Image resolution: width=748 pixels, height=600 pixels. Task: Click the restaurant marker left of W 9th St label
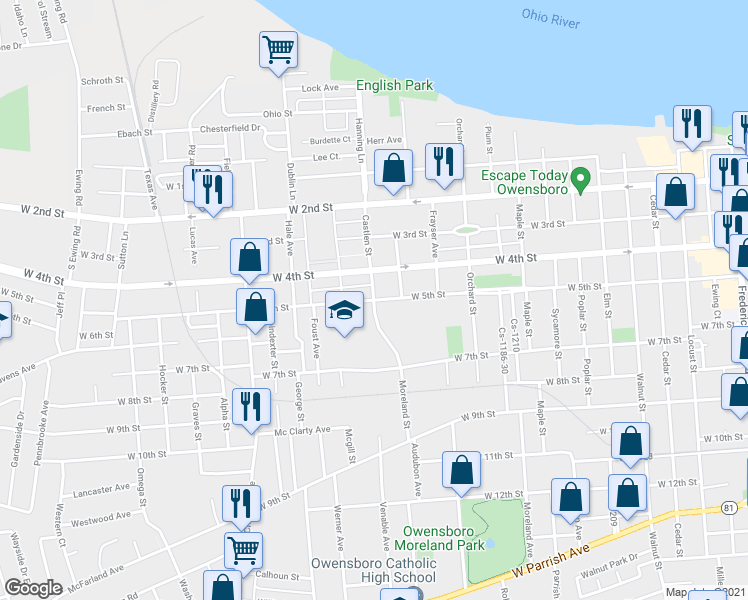click(241, 503)
